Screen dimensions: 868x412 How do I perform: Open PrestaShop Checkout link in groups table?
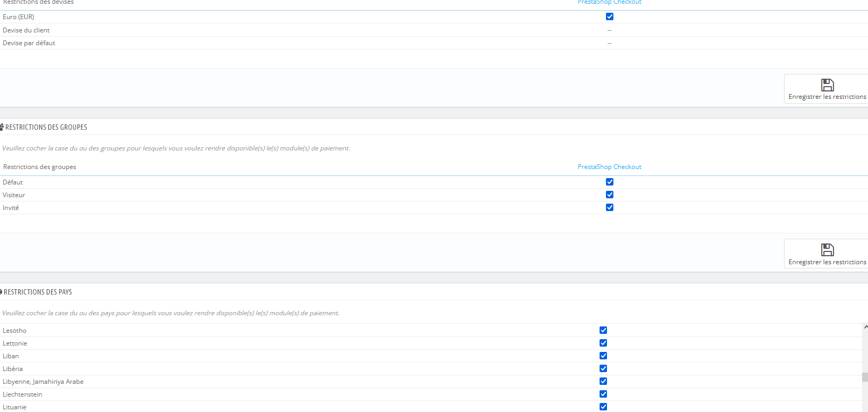(x=610, y=167)
